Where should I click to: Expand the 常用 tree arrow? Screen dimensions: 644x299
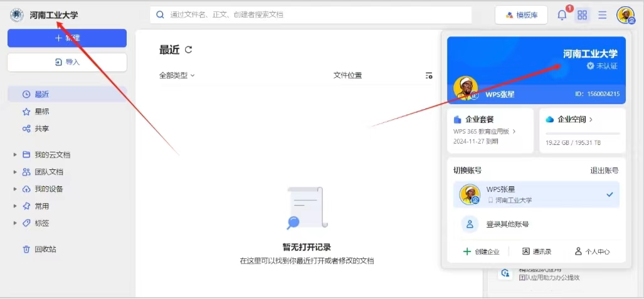click(x=15, y=206)
